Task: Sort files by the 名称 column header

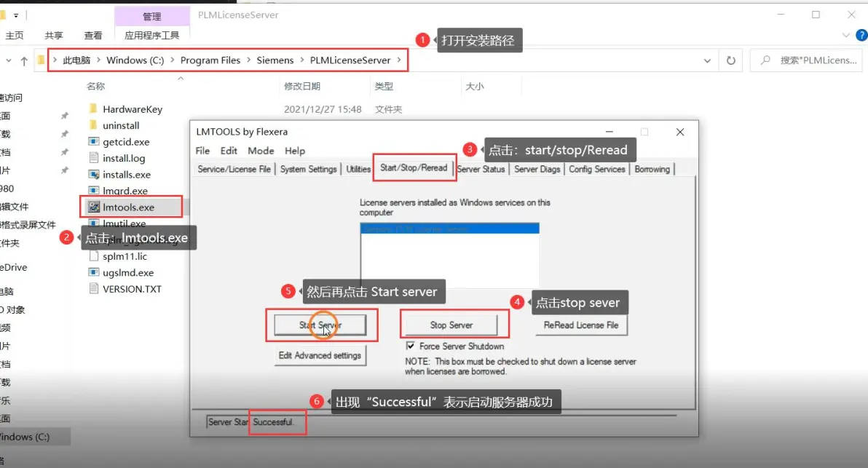Action: tap(96, 87)
